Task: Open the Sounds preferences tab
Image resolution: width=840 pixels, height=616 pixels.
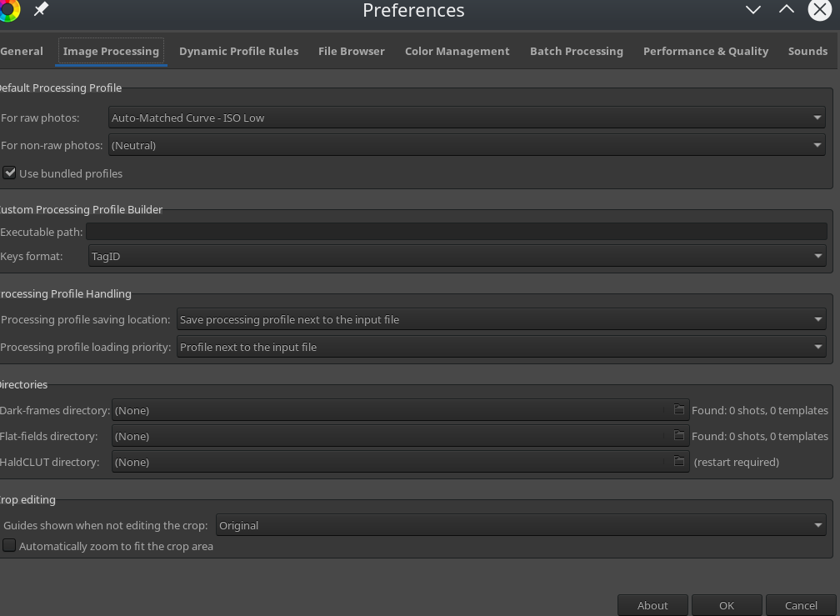Action: (x=807, y=51)
